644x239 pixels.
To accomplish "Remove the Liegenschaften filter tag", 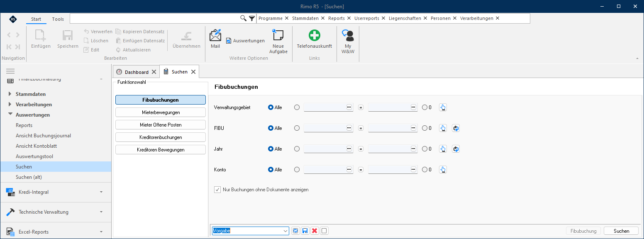I will coord(425,18).
